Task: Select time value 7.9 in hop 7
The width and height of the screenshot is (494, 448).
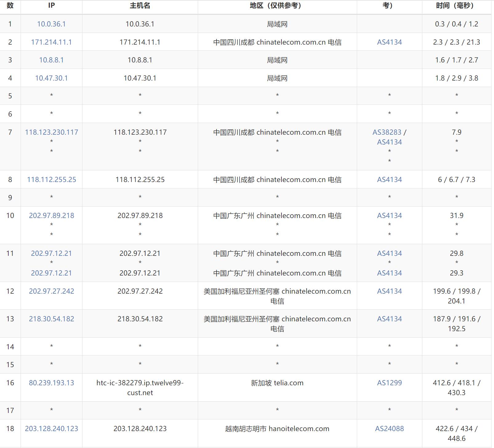Action: point(456,132)
